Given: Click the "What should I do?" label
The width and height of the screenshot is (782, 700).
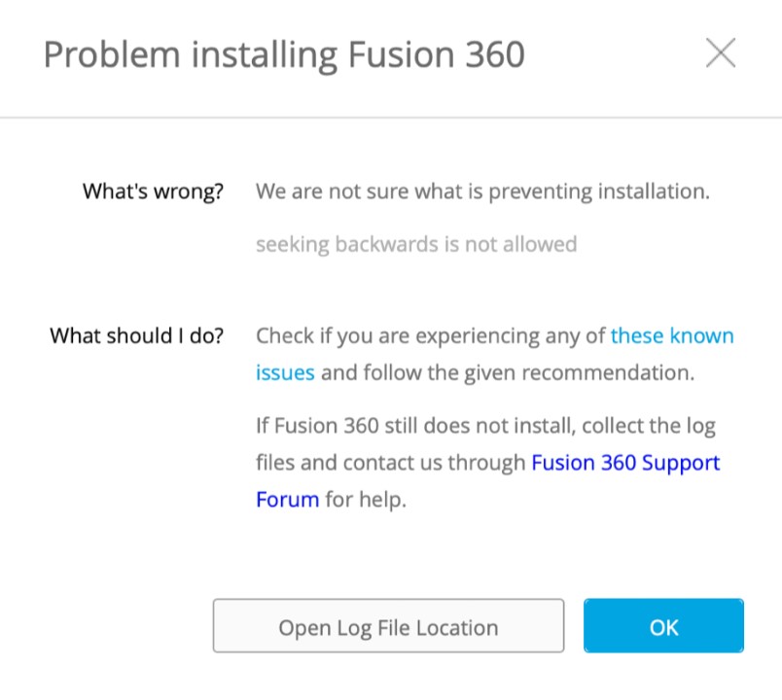Looking at the screenshot, I should point(137,336).
